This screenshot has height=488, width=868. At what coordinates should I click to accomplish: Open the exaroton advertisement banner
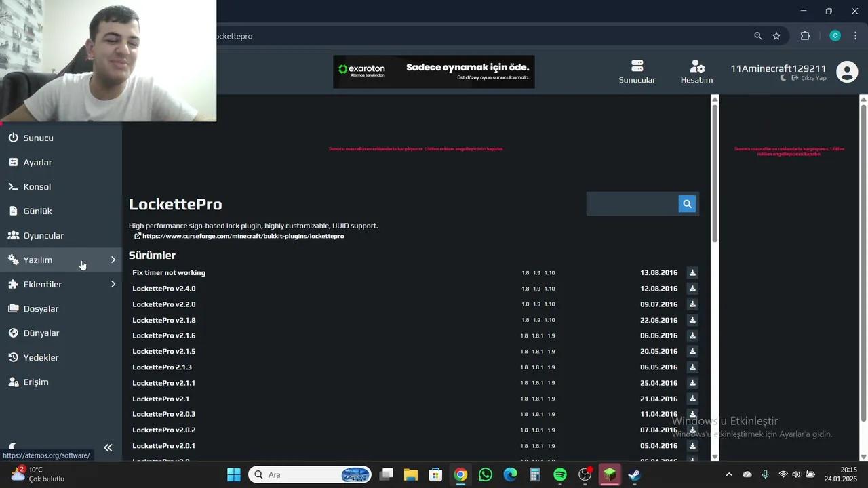434,72
